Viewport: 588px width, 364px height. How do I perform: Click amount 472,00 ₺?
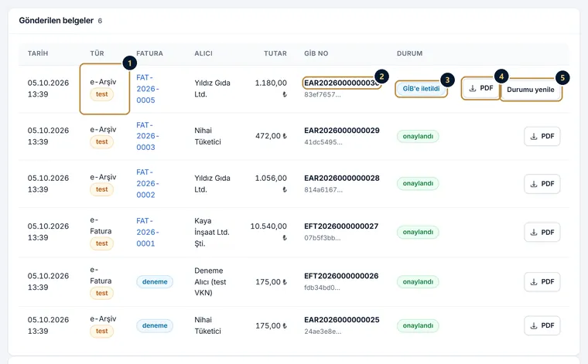271,136
